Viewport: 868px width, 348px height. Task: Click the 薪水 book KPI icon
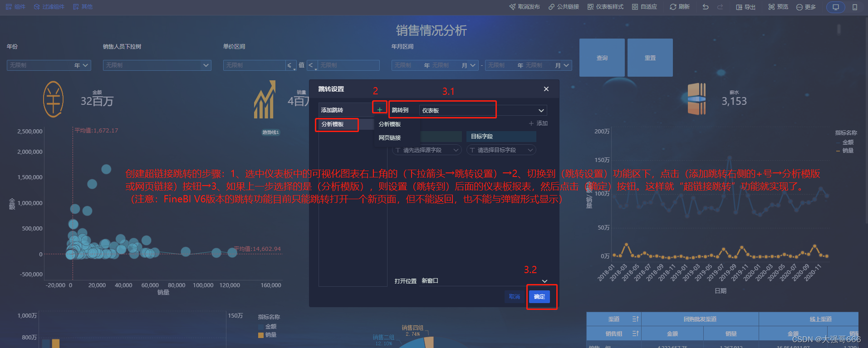[x=696, y=98]
